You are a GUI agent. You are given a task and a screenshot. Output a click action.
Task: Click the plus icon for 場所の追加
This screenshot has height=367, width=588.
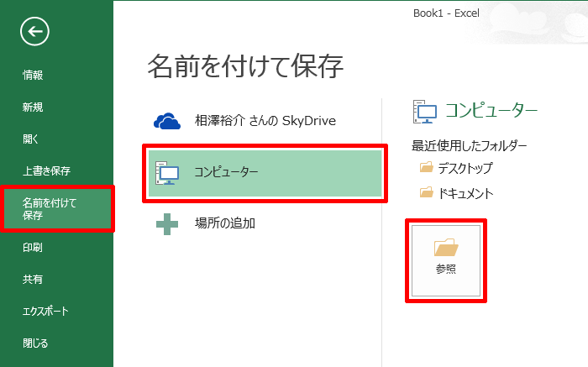click(167, 224)
